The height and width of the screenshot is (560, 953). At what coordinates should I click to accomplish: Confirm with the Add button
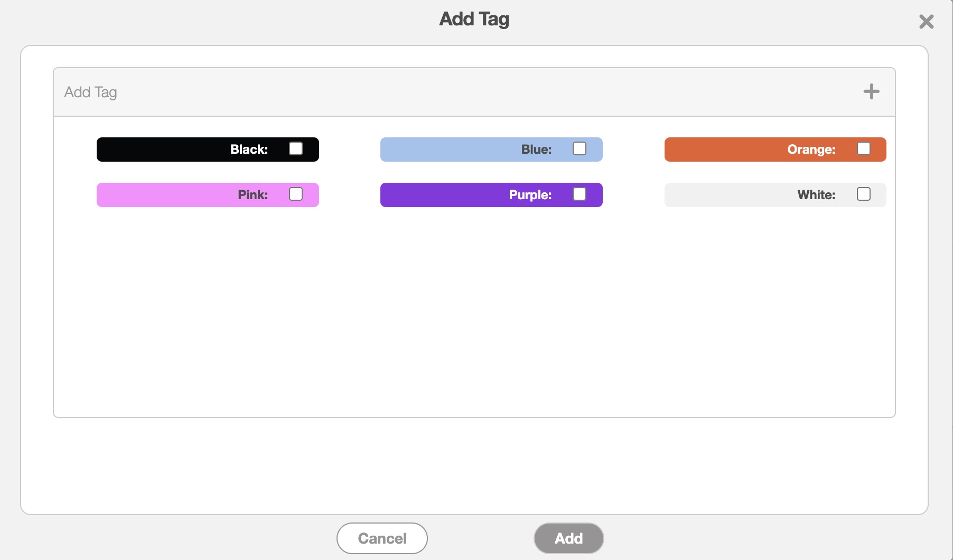point(568,538)
